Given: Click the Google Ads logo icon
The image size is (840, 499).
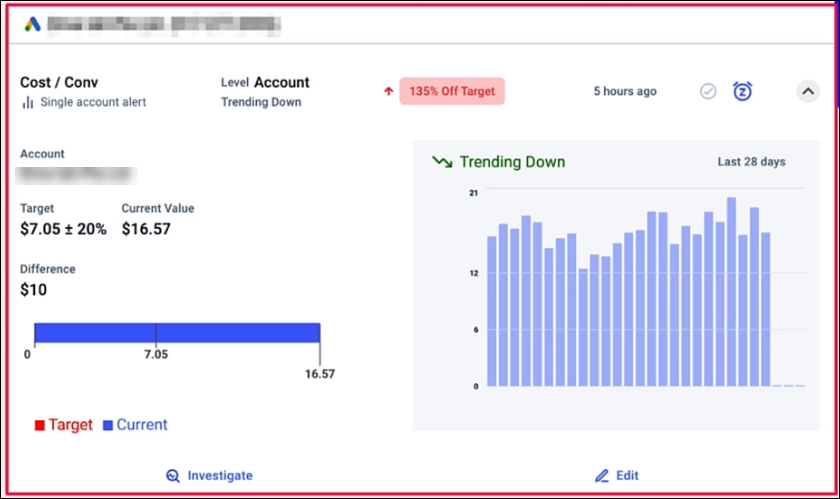Looking at the screenshot, I should (x=33, y=24).
